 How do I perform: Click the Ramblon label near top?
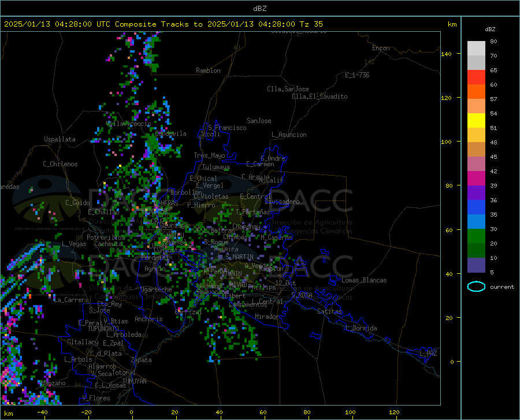[208, 70]
